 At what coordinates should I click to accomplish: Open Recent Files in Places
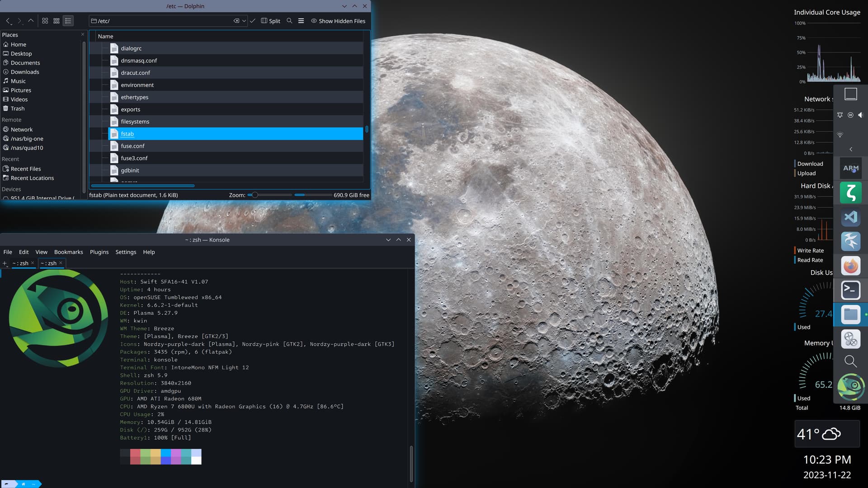coord(42,169)
